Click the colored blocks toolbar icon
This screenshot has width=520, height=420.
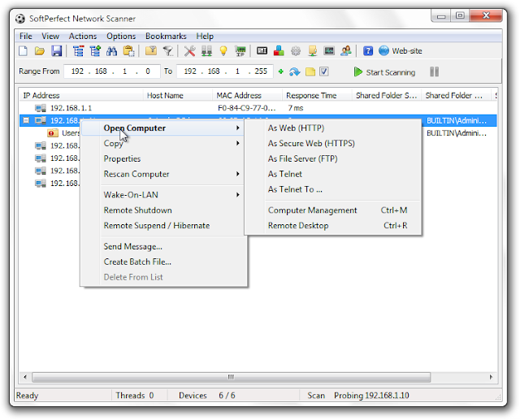(x=279, y=51)
